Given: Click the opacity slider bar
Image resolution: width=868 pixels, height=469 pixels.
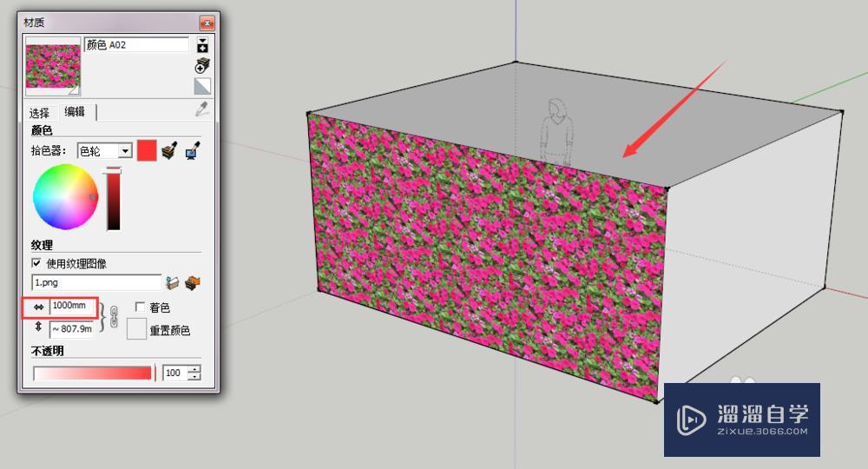Looking at the screenshot, I should click(x=93, y=373).
